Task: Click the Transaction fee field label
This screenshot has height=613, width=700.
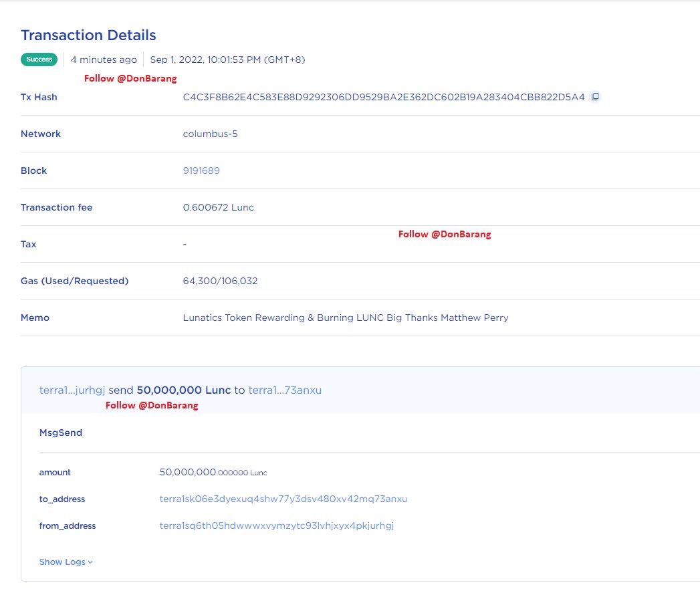Action: 56,207
